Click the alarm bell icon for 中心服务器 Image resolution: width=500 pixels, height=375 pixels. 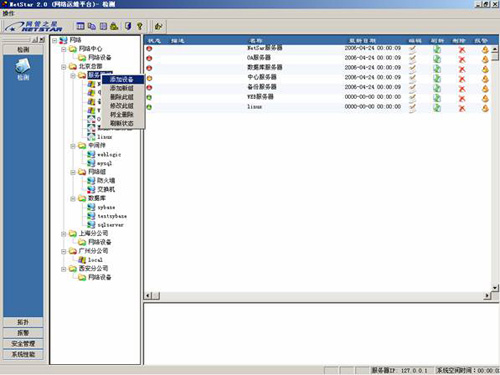(x=485, y=79)
